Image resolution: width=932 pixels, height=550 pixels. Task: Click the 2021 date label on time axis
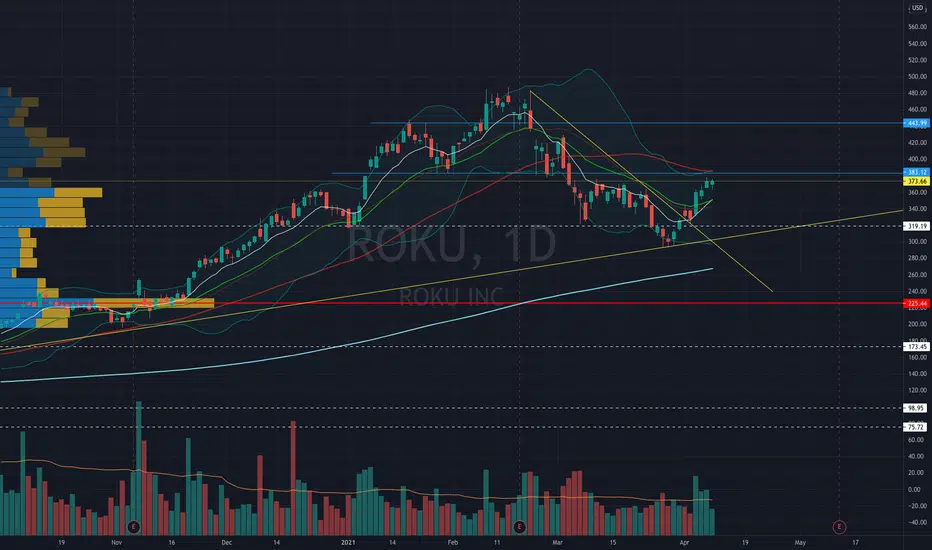(348, 542)
